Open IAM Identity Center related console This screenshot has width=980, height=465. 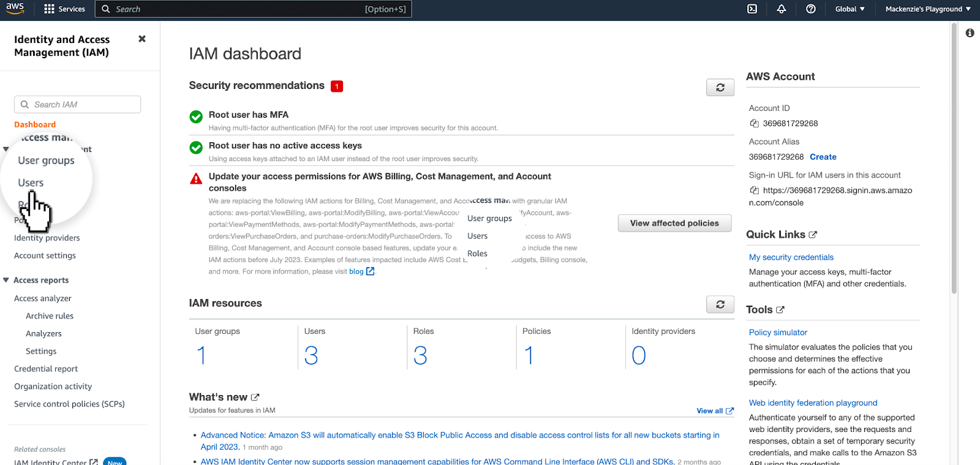pos(56,461)
